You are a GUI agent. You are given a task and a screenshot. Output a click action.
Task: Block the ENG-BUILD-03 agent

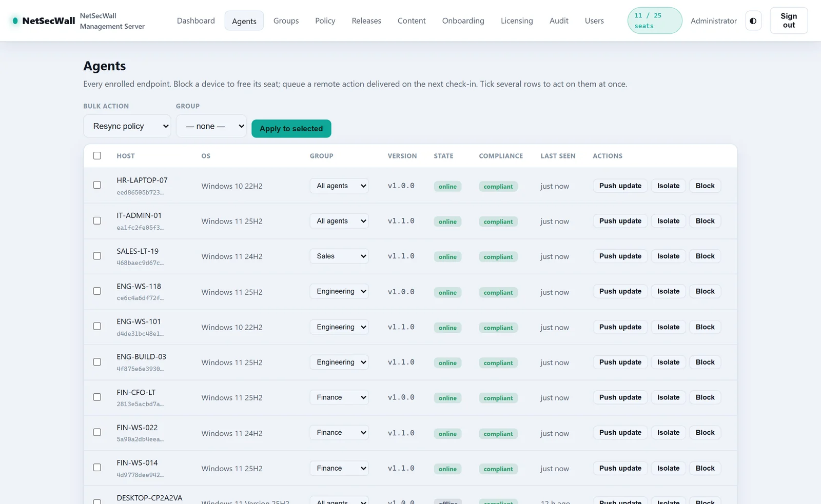(705, 362)
